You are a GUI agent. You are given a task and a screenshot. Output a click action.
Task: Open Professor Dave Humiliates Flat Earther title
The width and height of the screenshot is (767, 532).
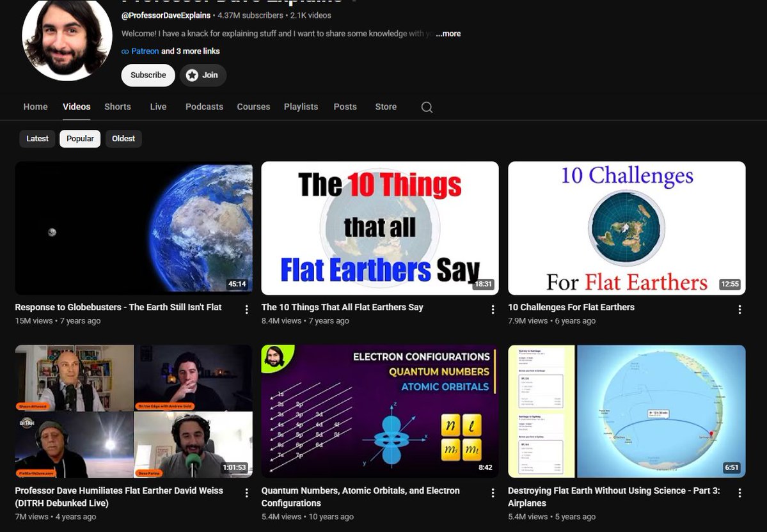point(119,497)
